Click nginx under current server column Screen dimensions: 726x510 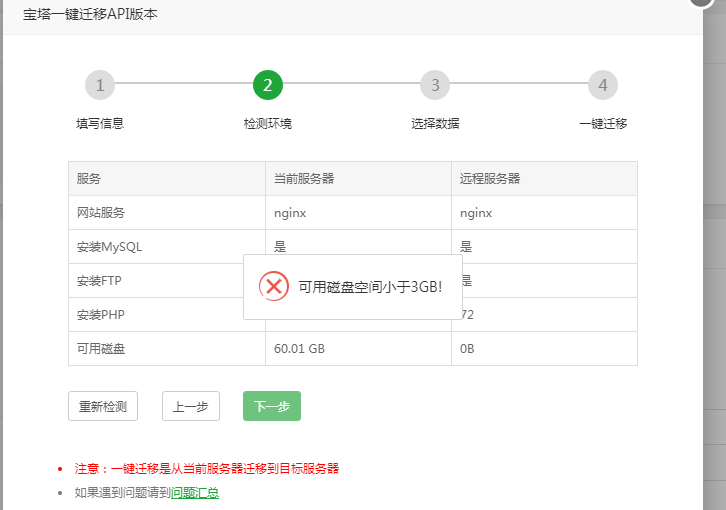pos(290,214)
